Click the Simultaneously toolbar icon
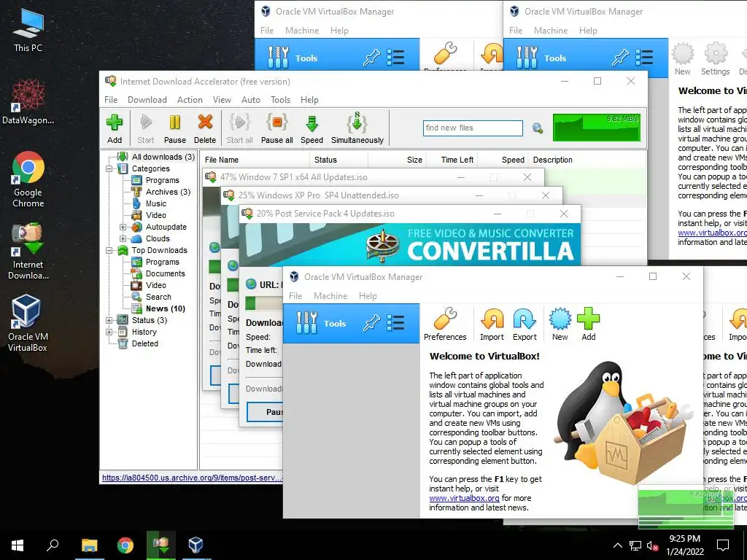Screen dimensions: 747x560 [357, 128]
